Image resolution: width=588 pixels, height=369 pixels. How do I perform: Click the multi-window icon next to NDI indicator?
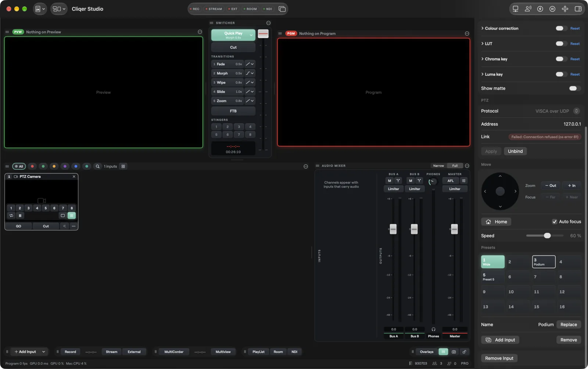(282, 9)
